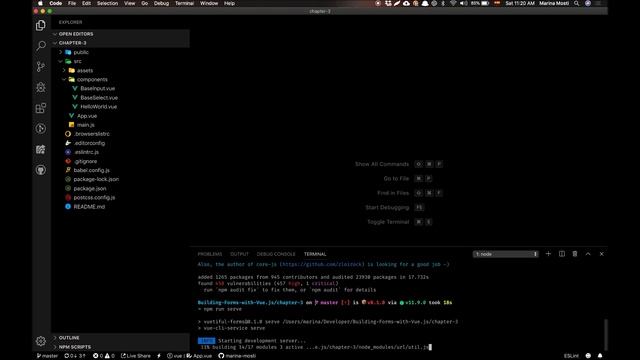Maximize the terminal panel with chevron up
The image size is (640, 360).
[x=588, y=254]
